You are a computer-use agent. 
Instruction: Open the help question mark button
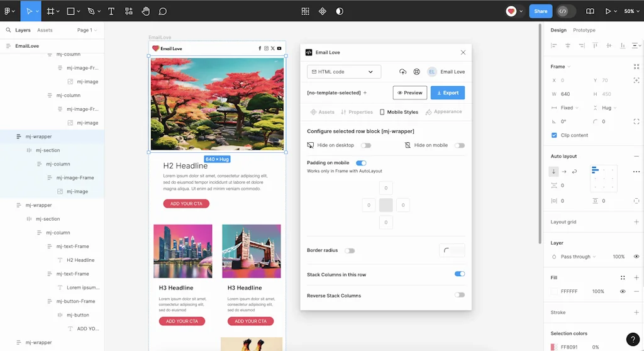[x=633, y=340]
